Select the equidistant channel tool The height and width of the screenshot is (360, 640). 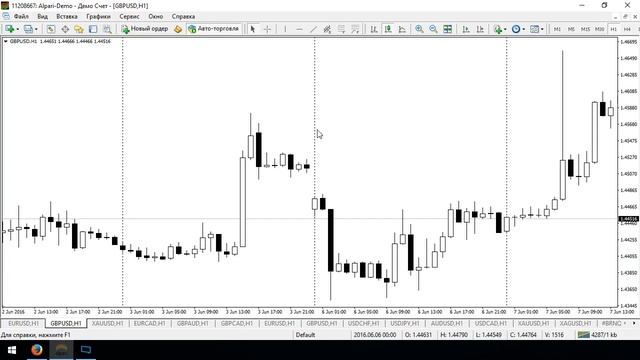[327, 29]
